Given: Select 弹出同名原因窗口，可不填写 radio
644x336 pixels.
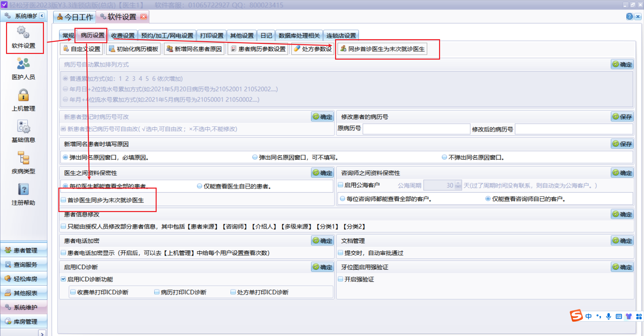Looking at the screenshot, I should coord(255,157).
